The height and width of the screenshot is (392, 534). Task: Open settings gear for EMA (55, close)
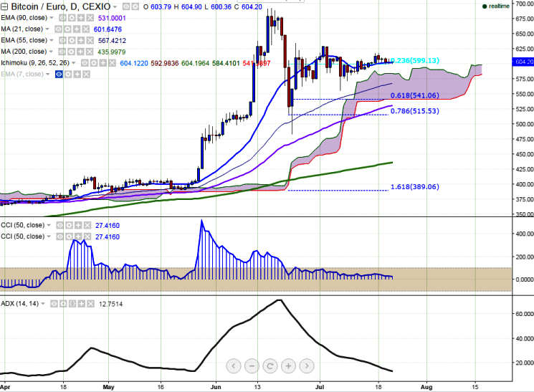(x=72, y=41)
